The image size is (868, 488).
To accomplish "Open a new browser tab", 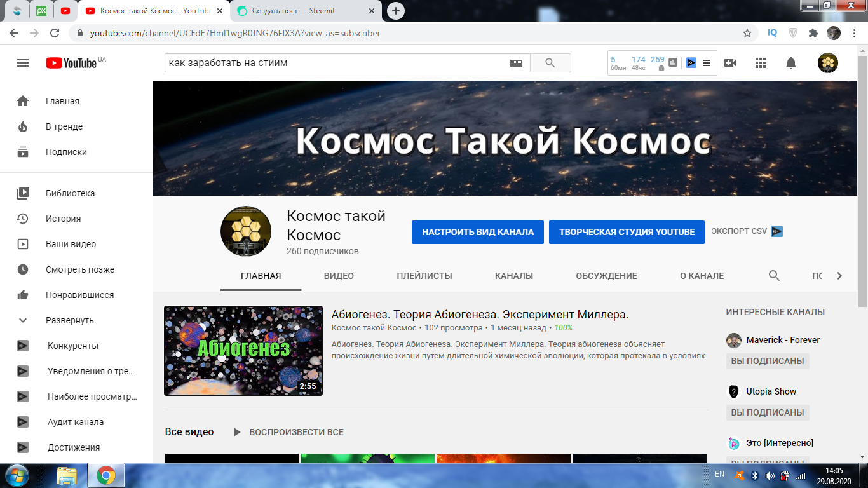I will point(396,11).
